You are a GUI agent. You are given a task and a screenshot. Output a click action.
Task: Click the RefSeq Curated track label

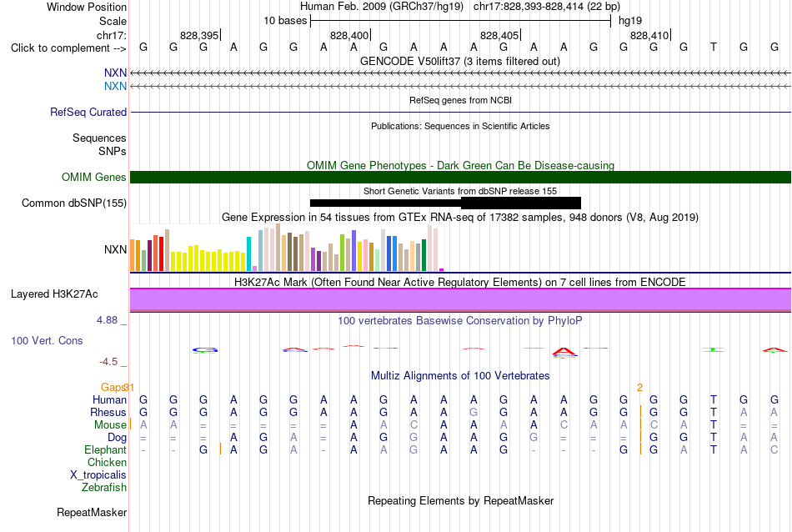pos(88,113)
